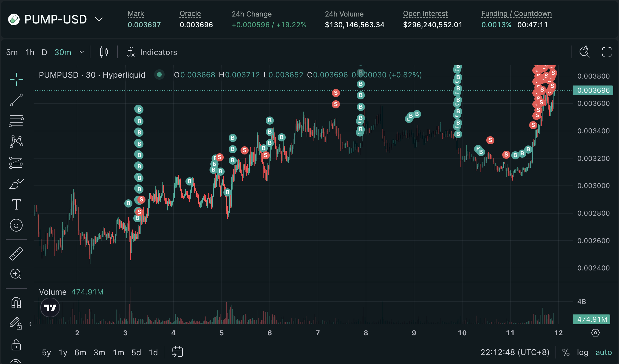
Task: Open the emoji icons tool
Action: 16,225
